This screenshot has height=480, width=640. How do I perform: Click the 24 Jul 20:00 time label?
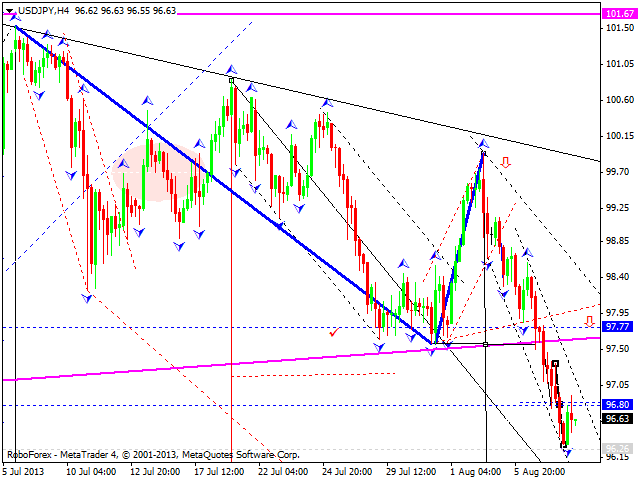click(x=347, y=472)
